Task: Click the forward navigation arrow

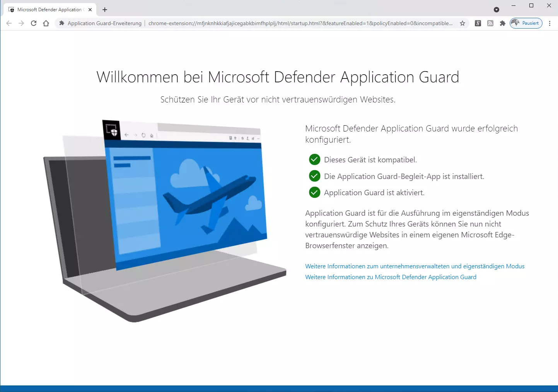Action: tap(21, 23)
